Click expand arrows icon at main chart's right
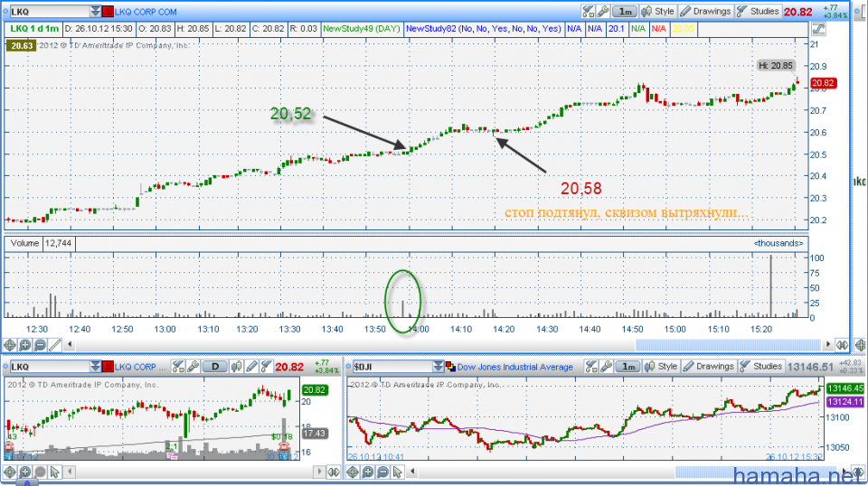 842,345
